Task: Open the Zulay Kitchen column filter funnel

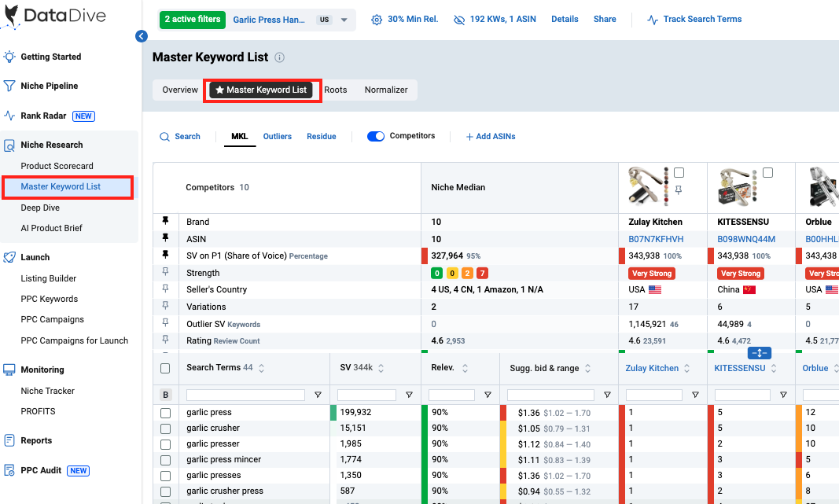Action: (696, 395)
